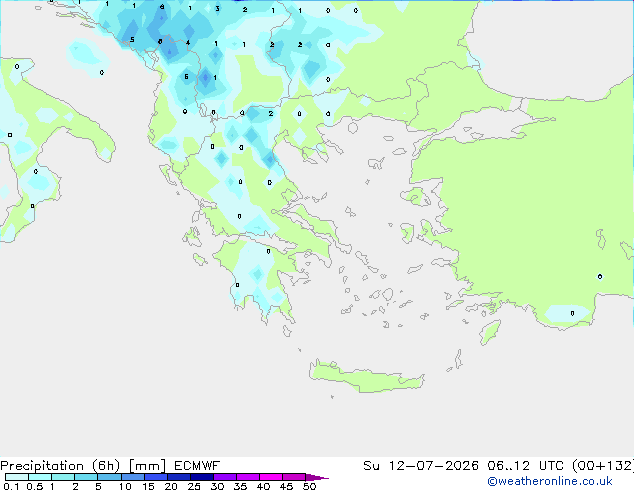
Task: Click the '0' value in eastern Turkey region
Action: click(x=600, y=277)
